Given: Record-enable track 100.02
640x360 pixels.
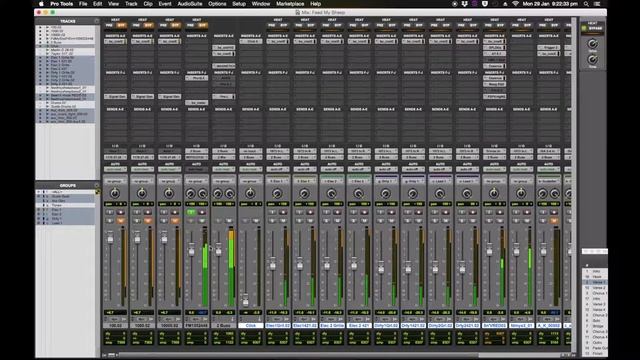Looking at the screenshot, I should 120,212.
